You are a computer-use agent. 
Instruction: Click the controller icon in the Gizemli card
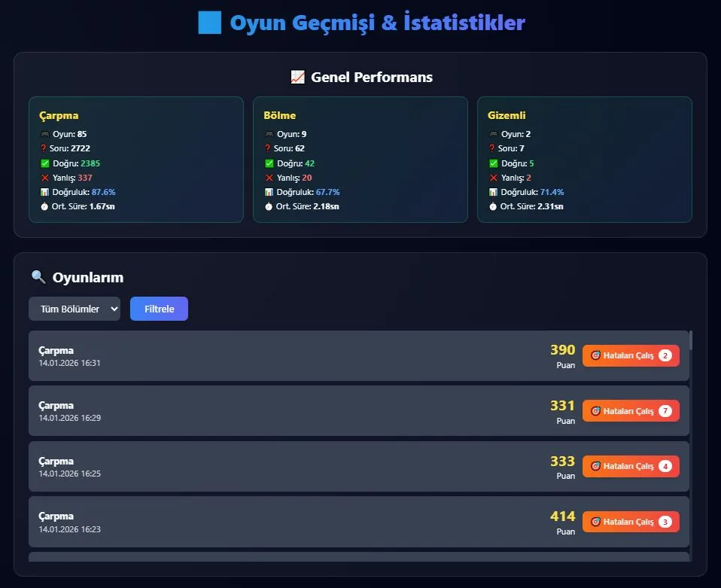click(x=494, y=134)
